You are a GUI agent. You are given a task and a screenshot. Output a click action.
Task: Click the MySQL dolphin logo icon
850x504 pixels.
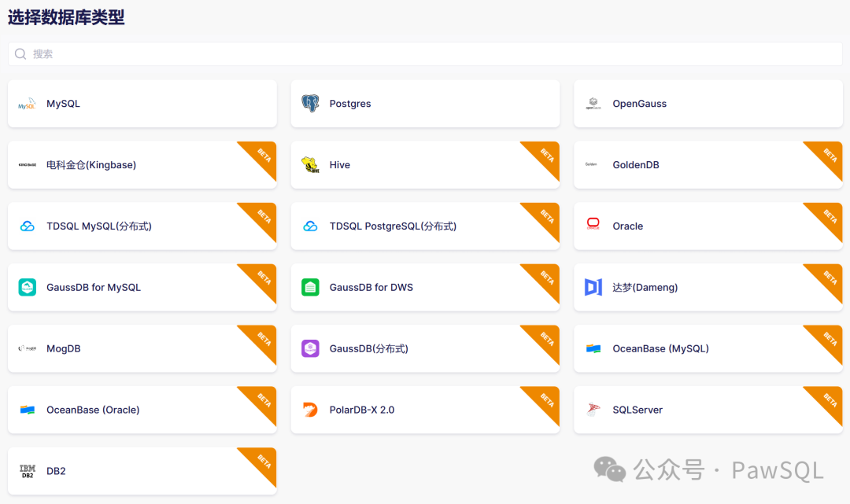(27, 104)
